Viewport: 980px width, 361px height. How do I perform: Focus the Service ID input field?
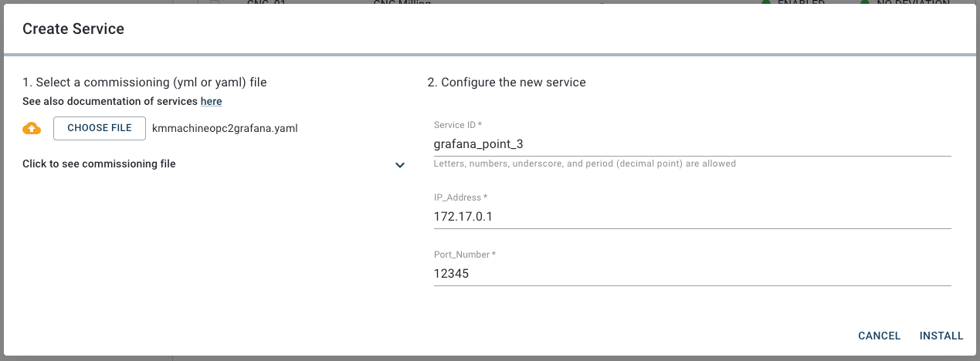[692, 143]
